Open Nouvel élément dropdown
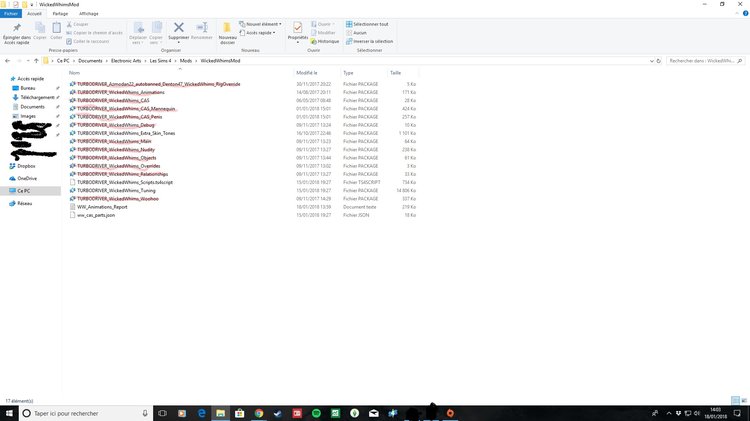The image size is (750, 421). pyautogui.click(x=260, y=24)
